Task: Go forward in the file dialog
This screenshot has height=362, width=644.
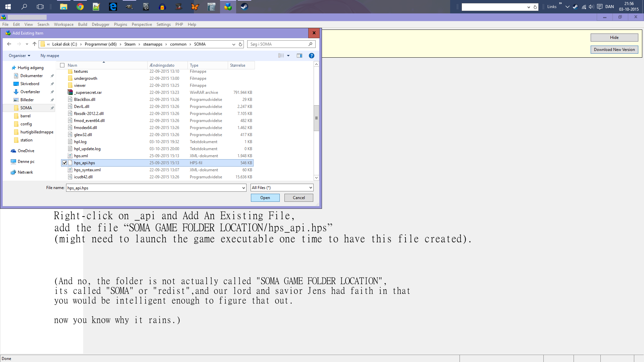Action: [19, 44]
